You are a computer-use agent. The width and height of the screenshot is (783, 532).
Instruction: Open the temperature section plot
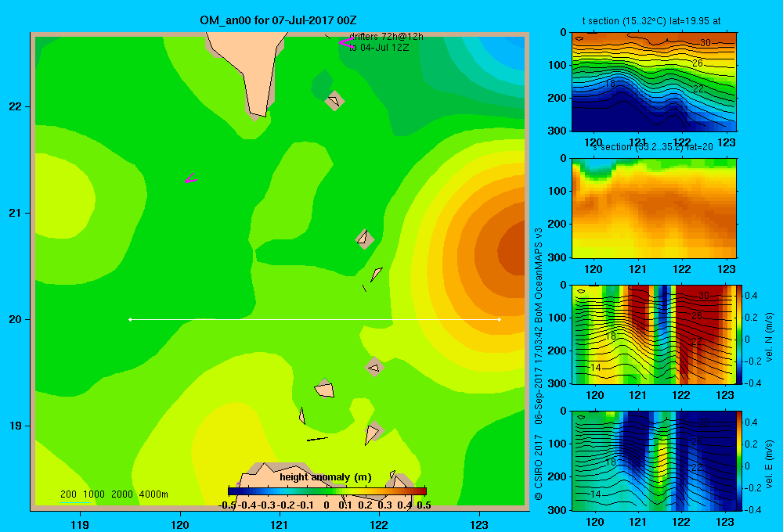tap(654, 82)
